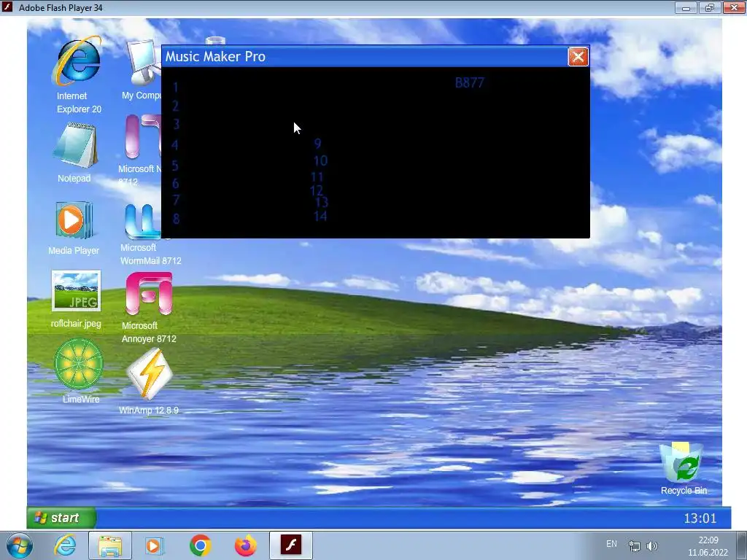Click number 4 in Music Maker Pro
This screenshot has height=560, width=747.
pyautogui.click(x=175, y=145)
